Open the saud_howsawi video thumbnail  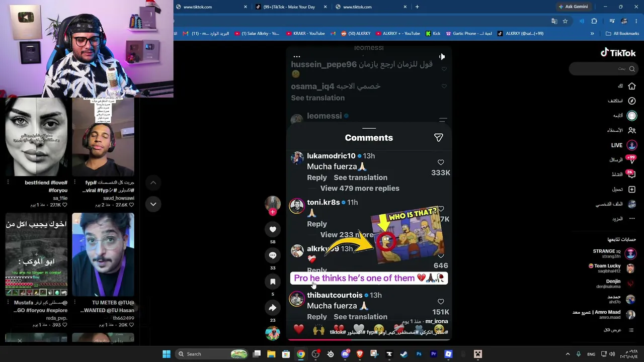click(x=103, y=137)
